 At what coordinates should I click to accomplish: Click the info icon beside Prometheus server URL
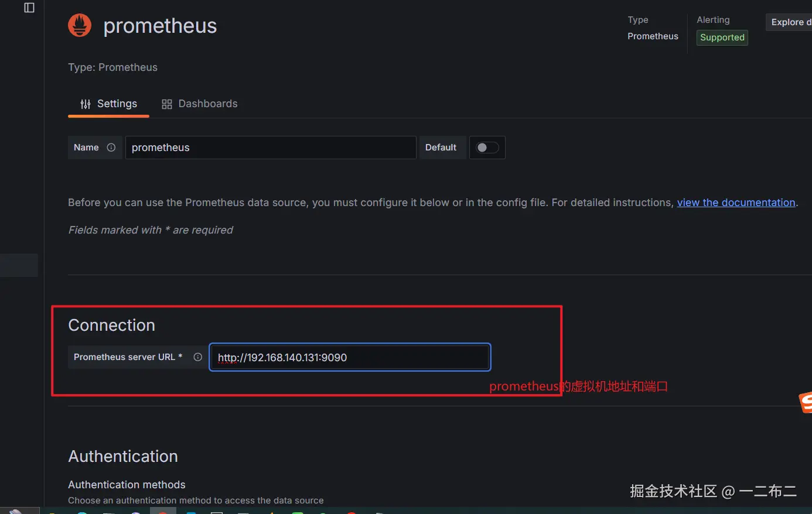pyautogui.click(x=198, y=357)
